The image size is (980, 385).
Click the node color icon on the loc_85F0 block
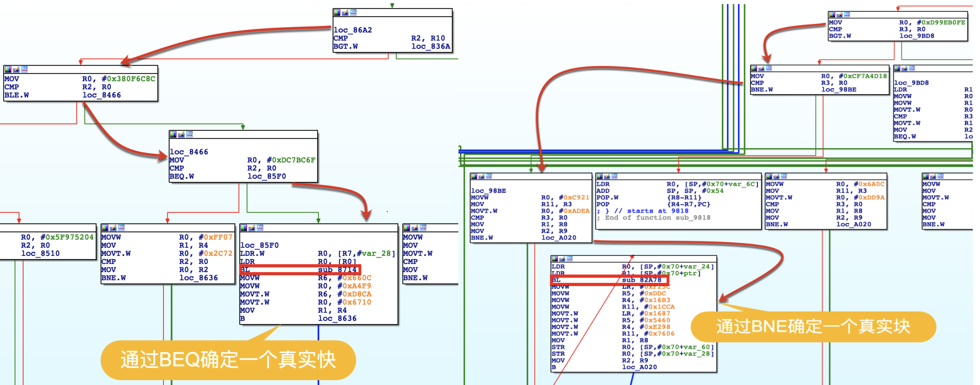(x=244, y=228)
